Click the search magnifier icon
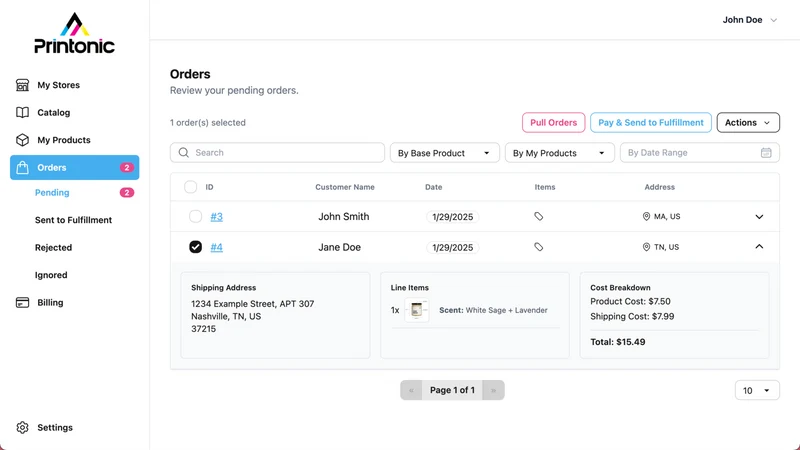 tap(184, 153)
